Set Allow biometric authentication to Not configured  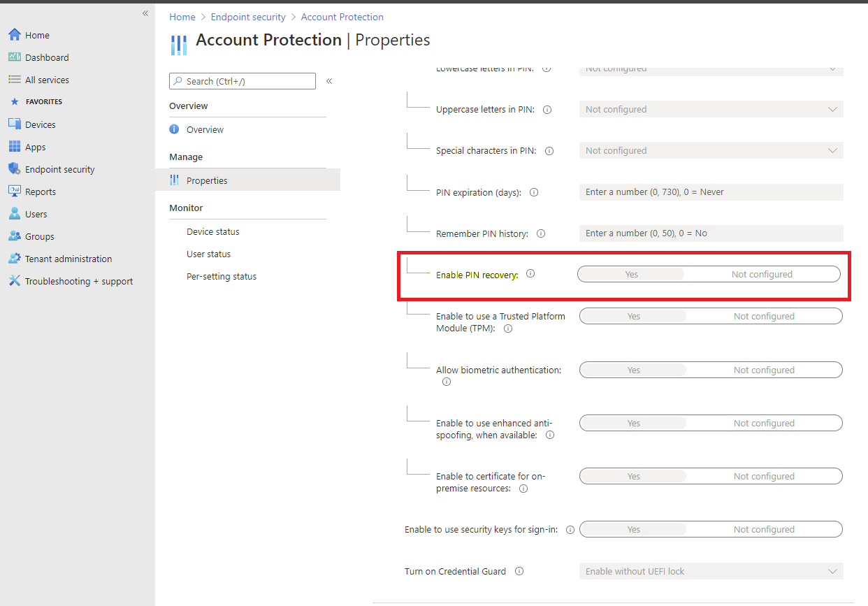point(763,370)
